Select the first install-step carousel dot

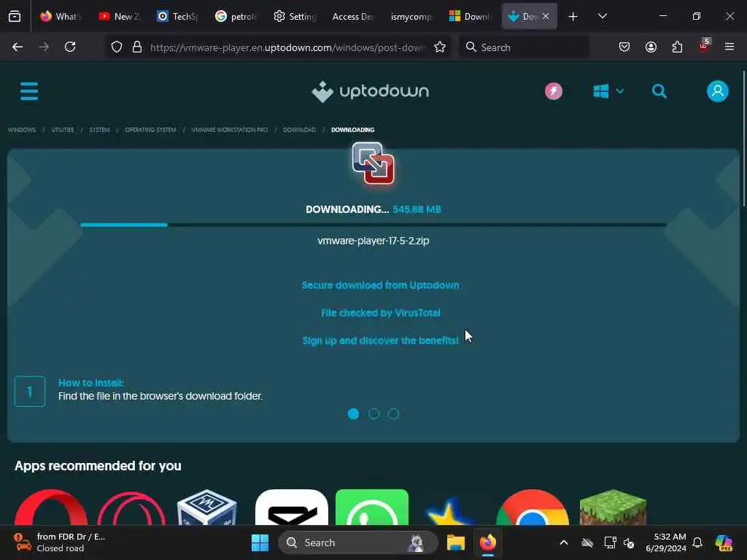354,414
